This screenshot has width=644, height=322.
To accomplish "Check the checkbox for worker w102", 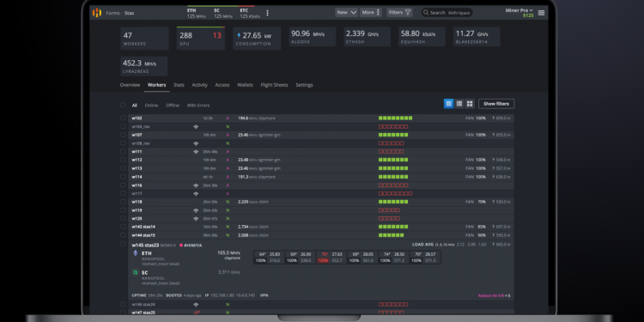I will (x=123, y=118).
